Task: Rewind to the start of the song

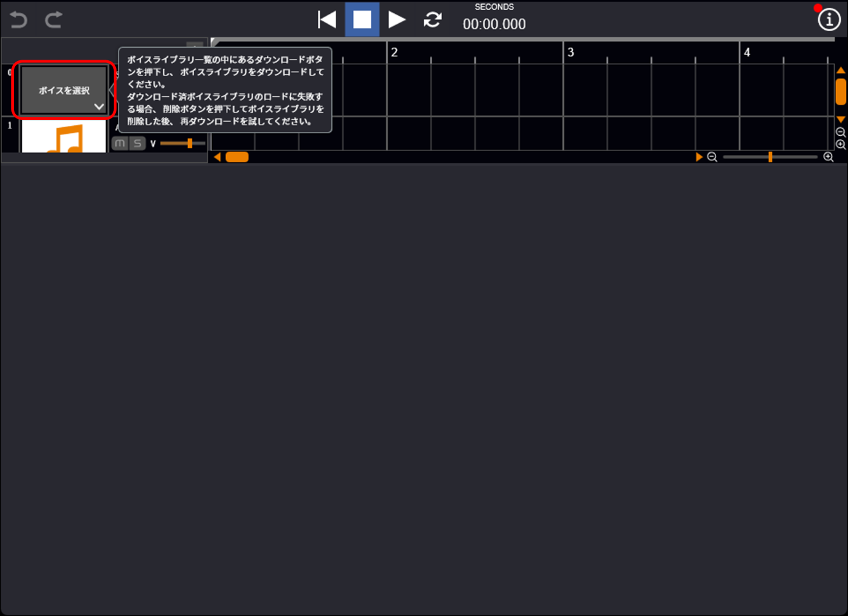Action: 327,20
